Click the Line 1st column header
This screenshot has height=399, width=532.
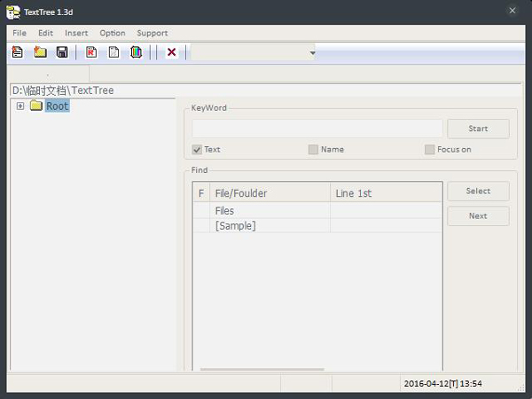pos(386,193)
